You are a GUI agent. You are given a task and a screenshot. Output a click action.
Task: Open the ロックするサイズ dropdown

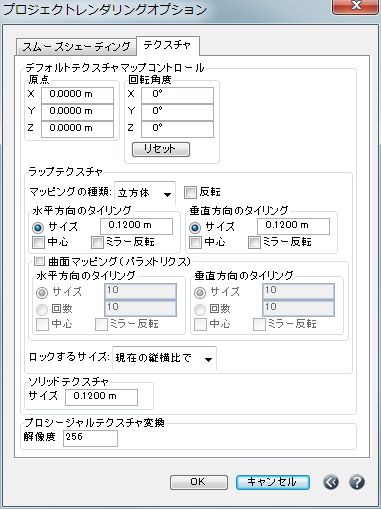click(x=164, y=358)
